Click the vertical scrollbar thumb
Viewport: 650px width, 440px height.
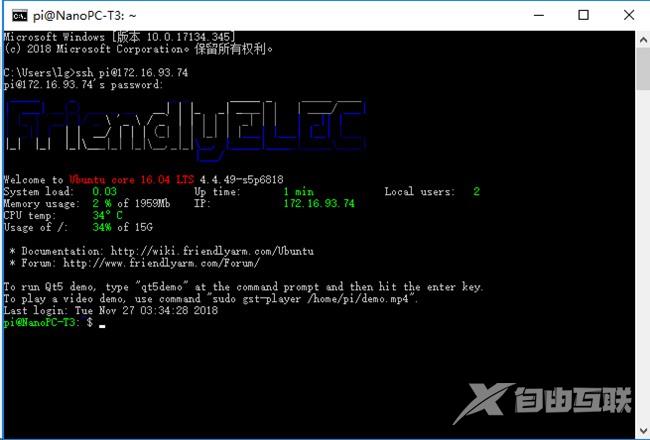[643, 69]
